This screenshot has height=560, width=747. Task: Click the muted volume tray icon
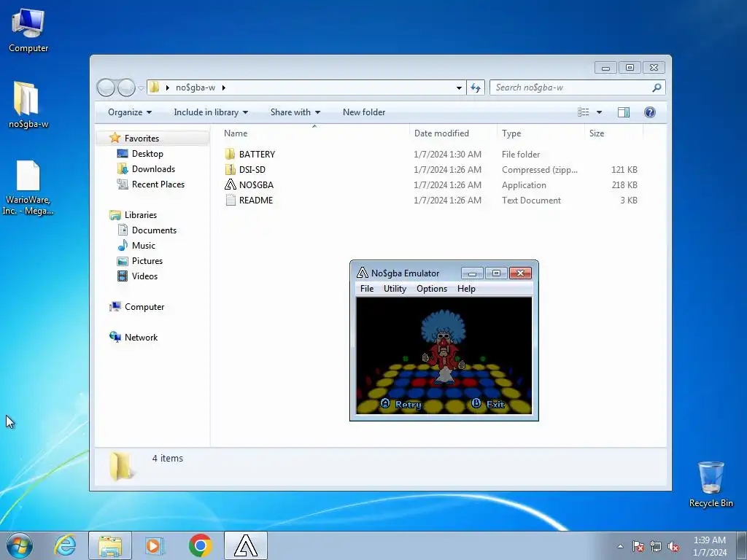click(x=673, y=546)
